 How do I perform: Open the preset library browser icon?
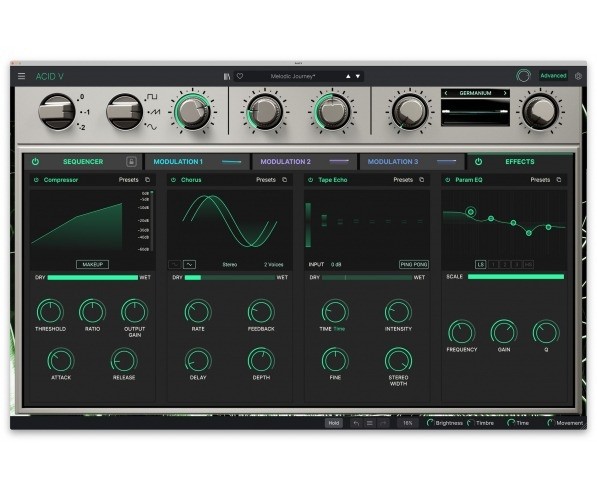point(227,76)
